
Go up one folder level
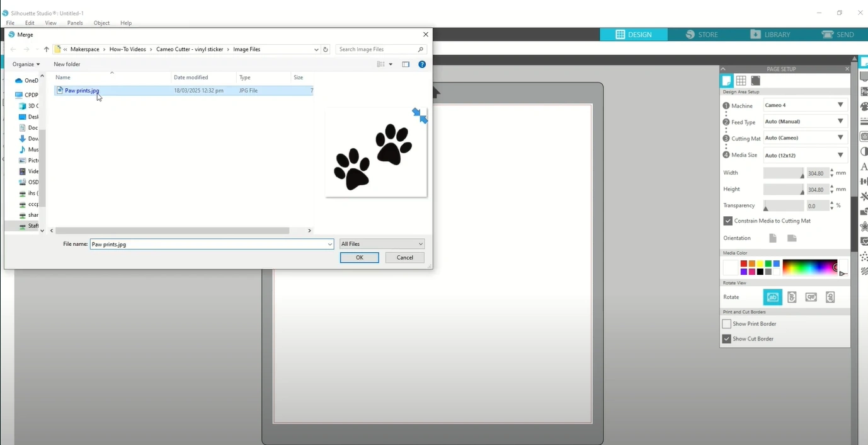(x=46, y=49)
